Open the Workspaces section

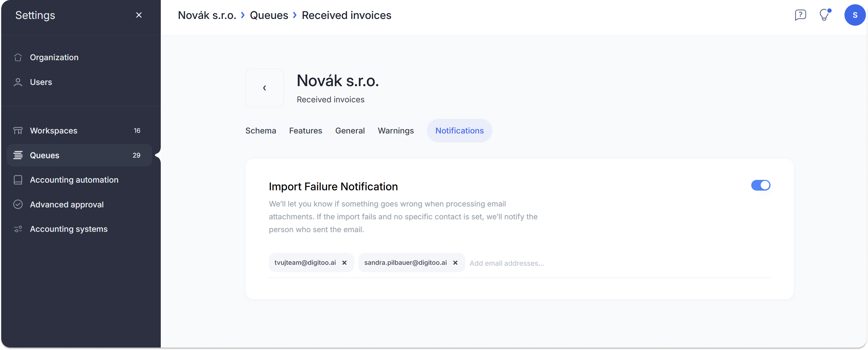point(53,131)
